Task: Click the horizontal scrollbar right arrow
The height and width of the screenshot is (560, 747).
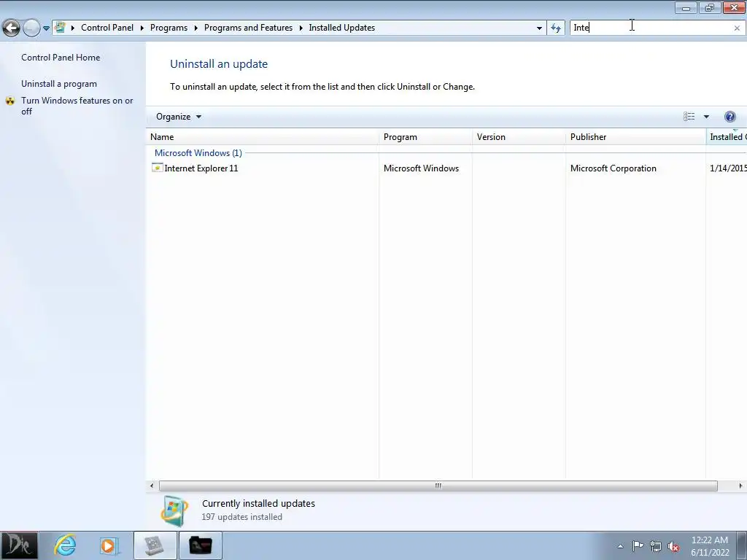Action: pyautogui.click(x=740, y=486)
